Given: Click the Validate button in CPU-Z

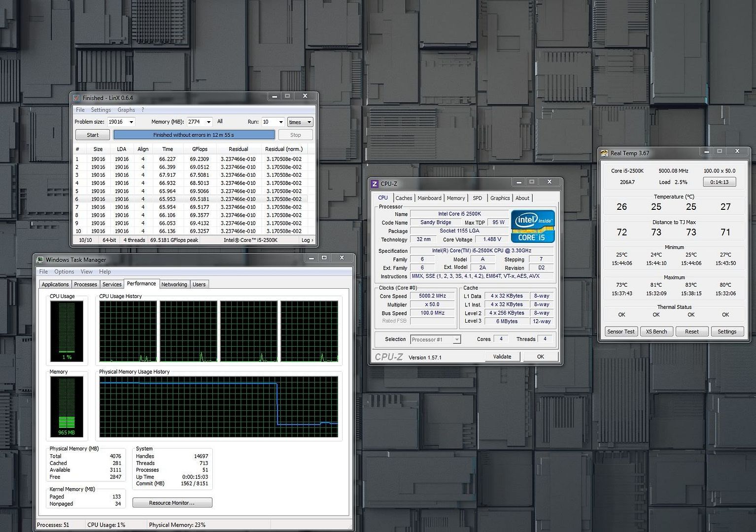Looking at the screenshot, I should (x=502, y=357).
